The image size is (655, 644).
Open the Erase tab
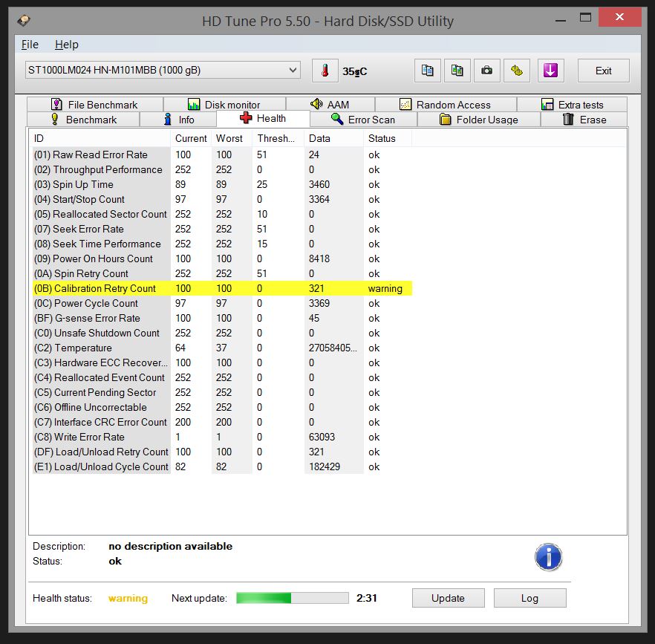pyautogui.click(x=584, y=120)
